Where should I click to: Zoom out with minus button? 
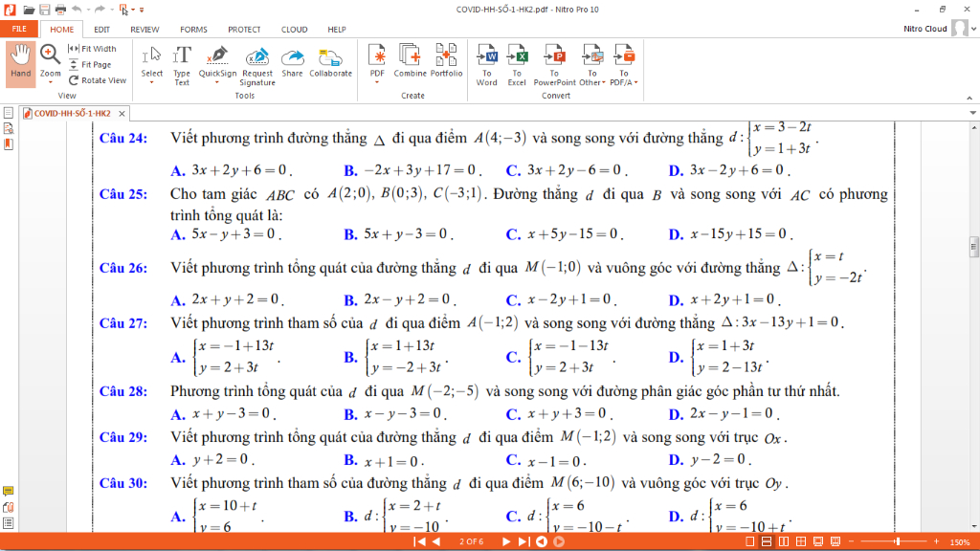point(850,541)
